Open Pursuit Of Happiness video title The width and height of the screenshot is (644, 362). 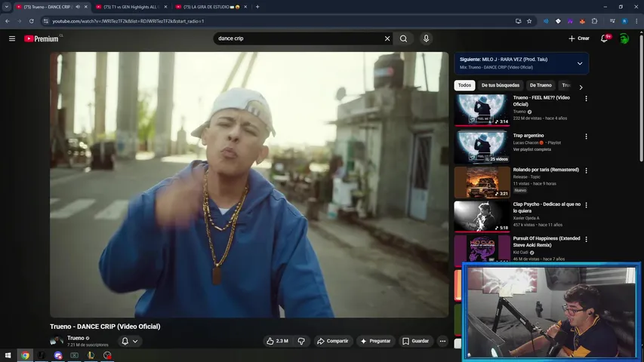click(x=547, y=242)
